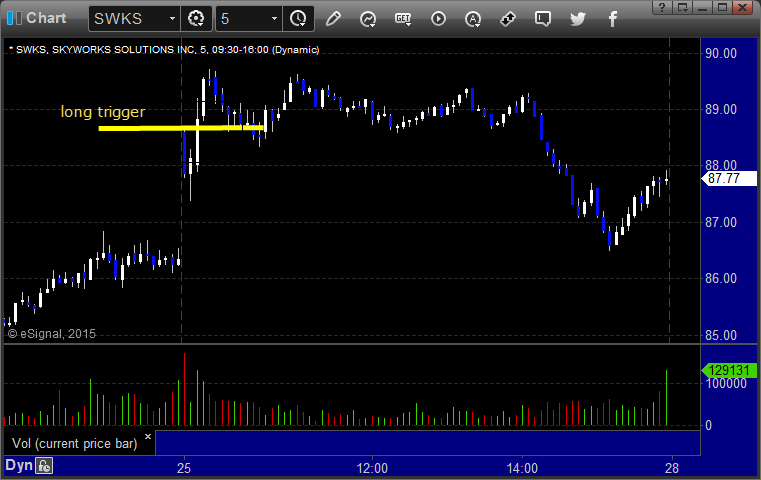Click the 85.00 price axis label
The image size is (761, 480).
point(721,335)
